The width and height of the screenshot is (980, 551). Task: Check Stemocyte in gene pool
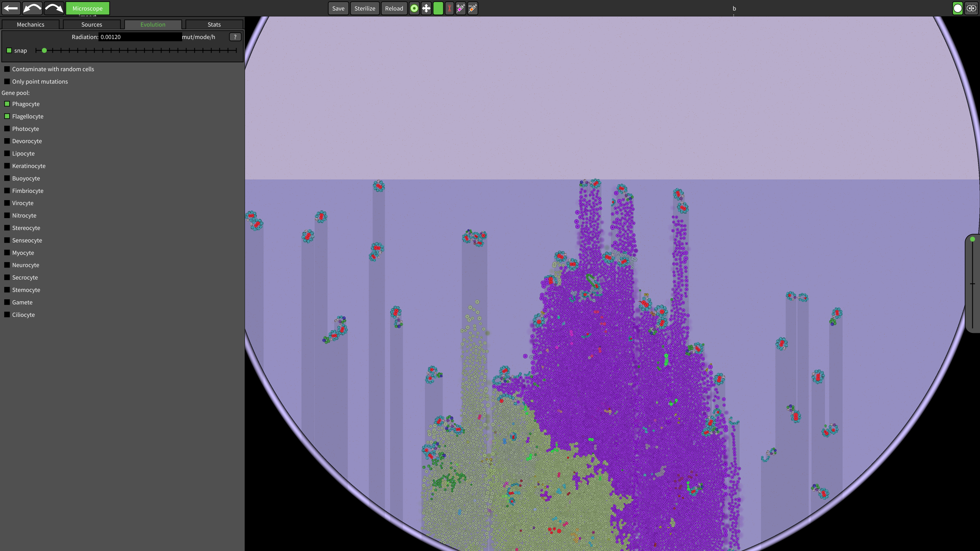(x=7, y=290)
